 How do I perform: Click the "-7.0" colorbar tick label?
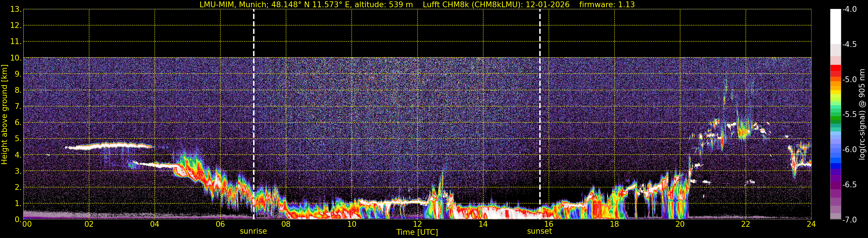pos(850,220)
